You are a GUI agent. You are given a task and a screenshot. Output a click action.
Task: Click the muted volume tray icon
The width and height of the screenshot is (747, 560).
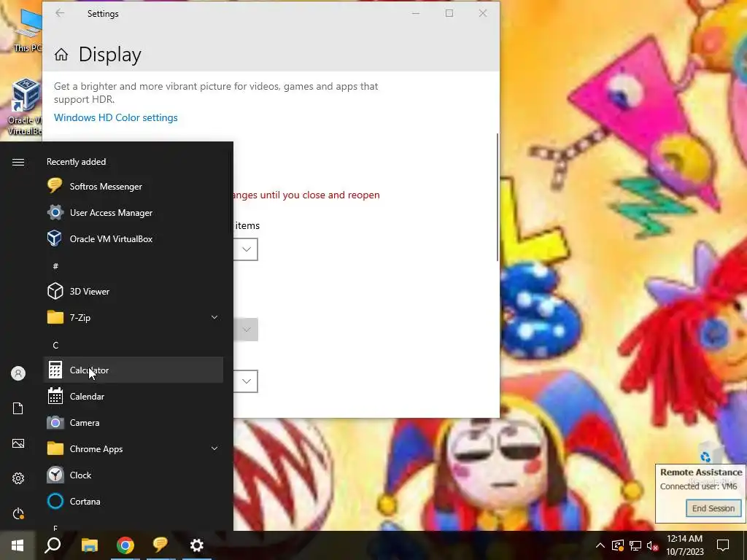(x=653, y=545)
